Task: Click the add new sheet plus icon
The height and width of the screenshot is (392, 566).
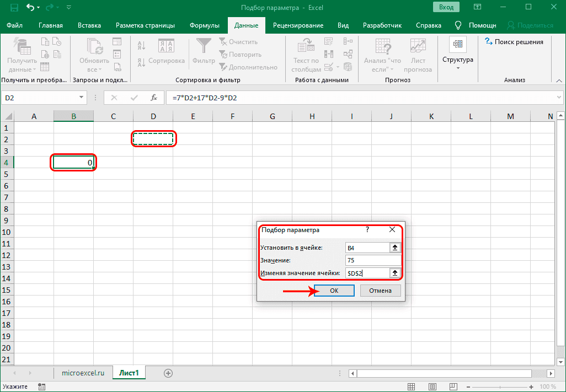Action: click(x=168, y=373)
